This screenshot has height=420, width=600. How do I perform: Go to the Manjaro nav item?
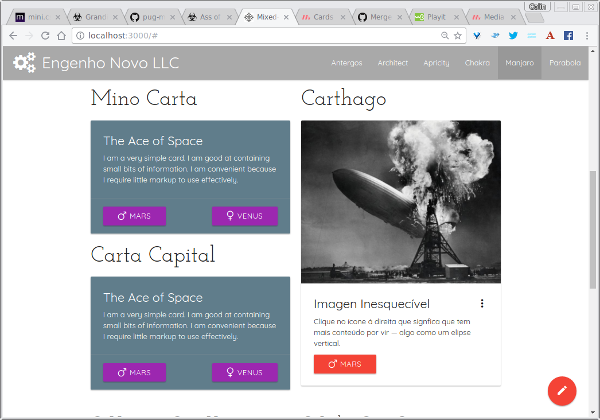coord(519,63)
